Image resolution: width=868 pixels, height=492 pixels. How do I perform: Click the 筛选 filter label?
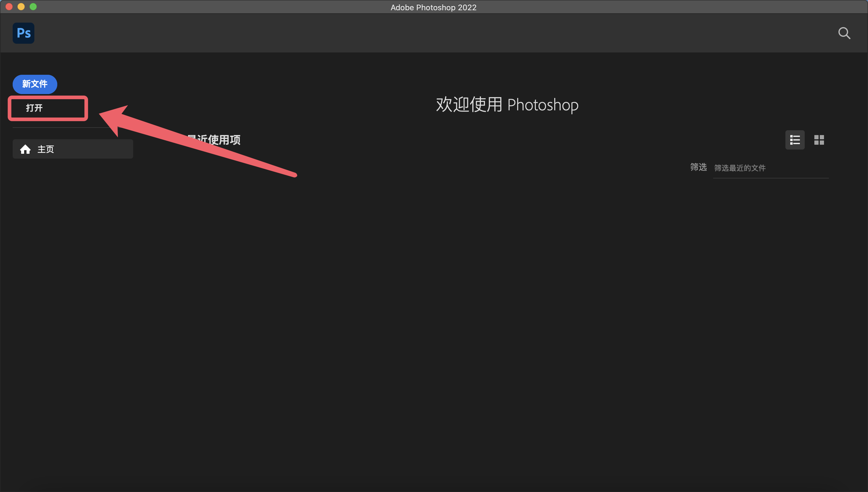pos(698,167)
